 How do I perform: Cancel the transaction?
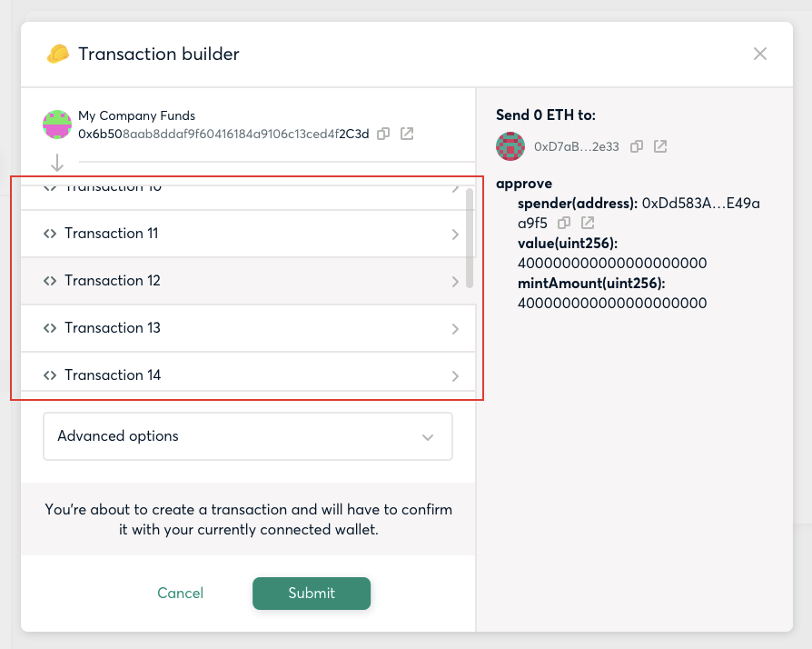pos(180,593)
